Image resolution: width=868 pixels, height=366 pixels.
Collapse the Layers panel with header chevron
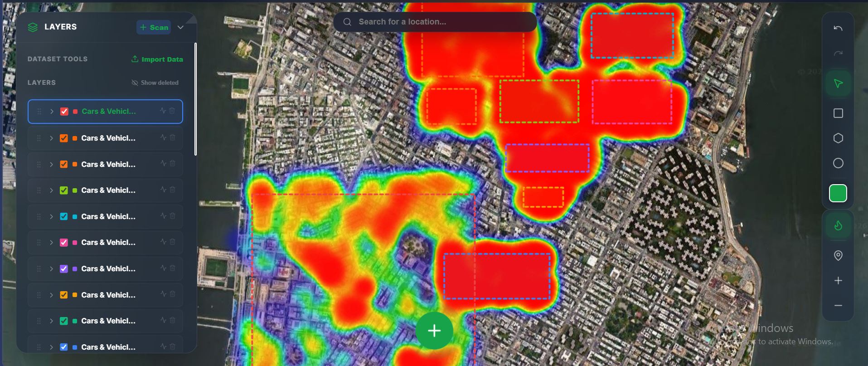pyautogui.click(x=180, y=27)
